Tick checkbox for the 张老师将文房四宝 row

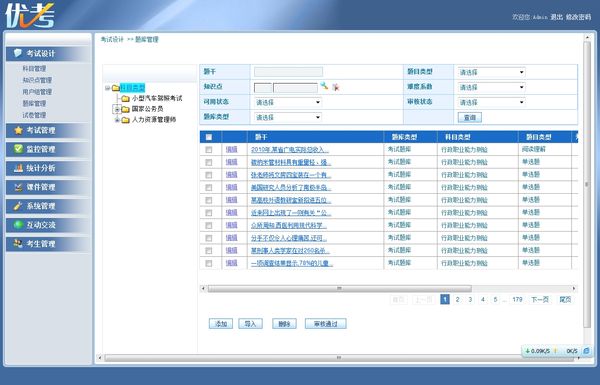pyautogui.click(x=209, y=175)
